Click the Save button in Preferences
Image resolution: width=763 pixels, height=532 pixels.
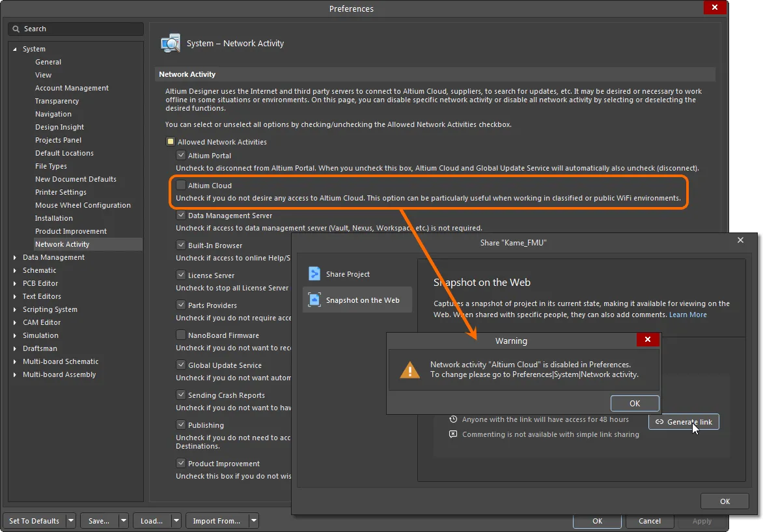coord(99,520)
